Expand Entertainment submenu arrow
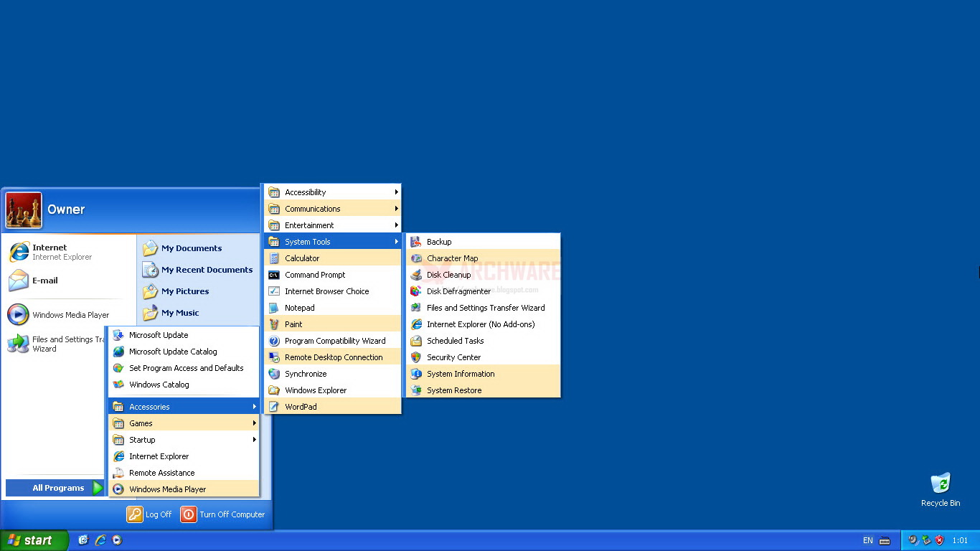 point(396,225)
